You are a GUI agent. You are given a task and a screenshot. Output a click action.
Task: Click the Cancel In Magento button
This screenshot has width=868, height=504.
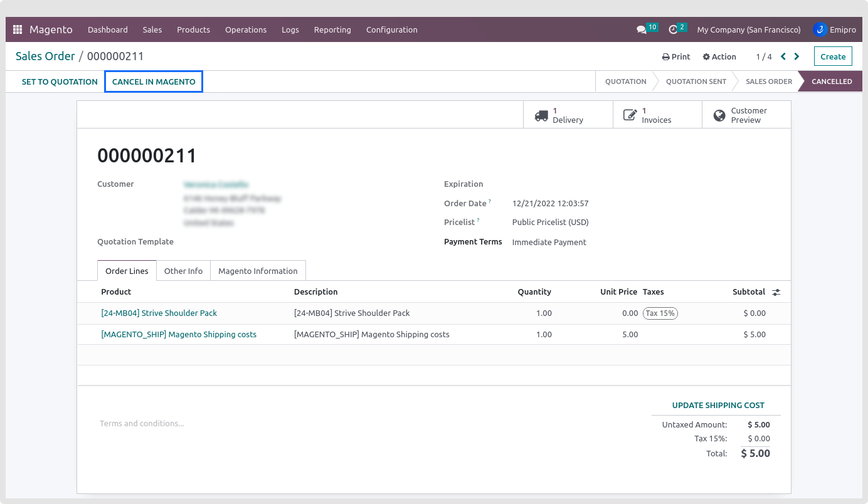click(x=154, y=81)
